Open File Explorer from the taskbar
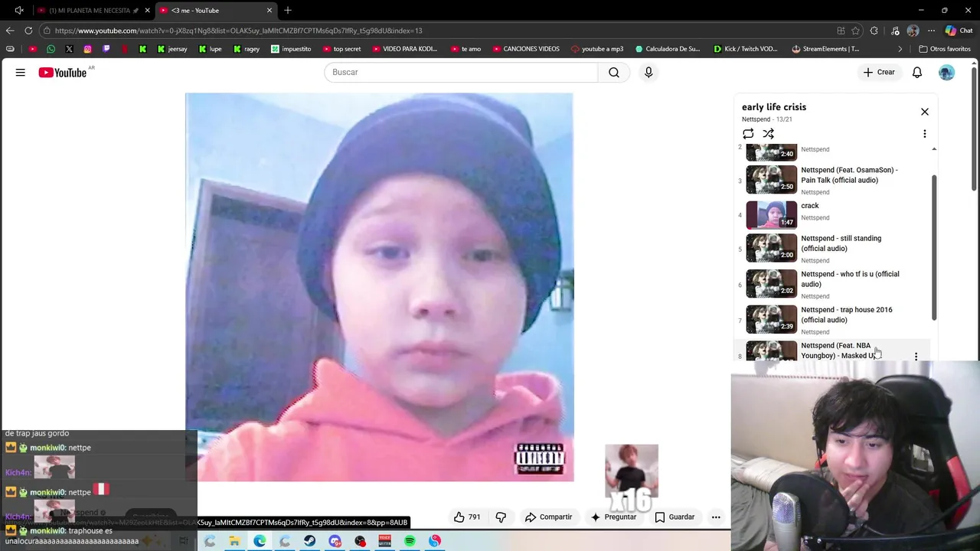Image resolution: width=980 pixels, height=551 pixels. pos(234,541)
